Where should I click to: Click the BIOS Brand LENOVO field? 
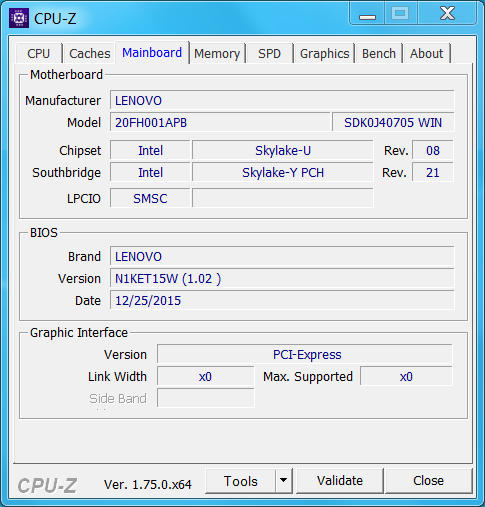pyautogui.click(x=282, y=256)
